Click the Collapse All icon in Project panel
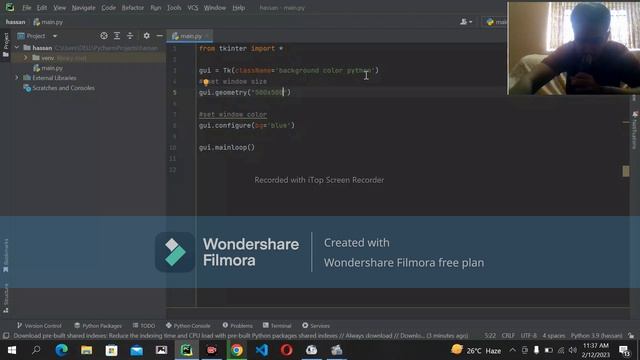The height and width of the screenshot is (360, 640). coord(130,36)
